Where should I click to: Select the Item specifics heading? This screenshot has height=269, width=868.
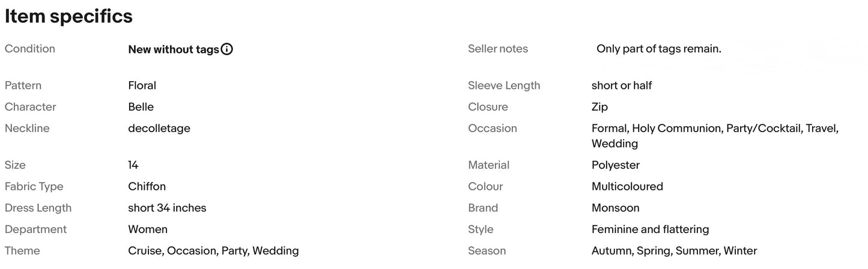point(68,16)
